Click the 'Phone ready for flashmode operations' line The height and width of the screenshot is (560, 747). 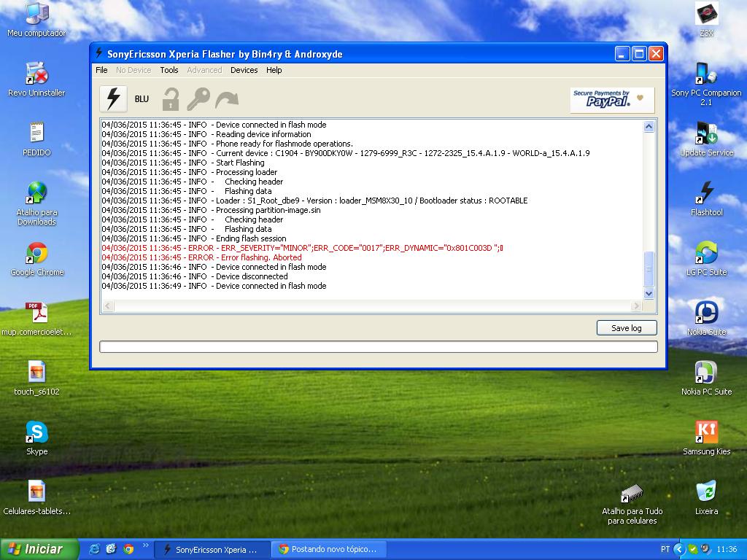point(228,144)
